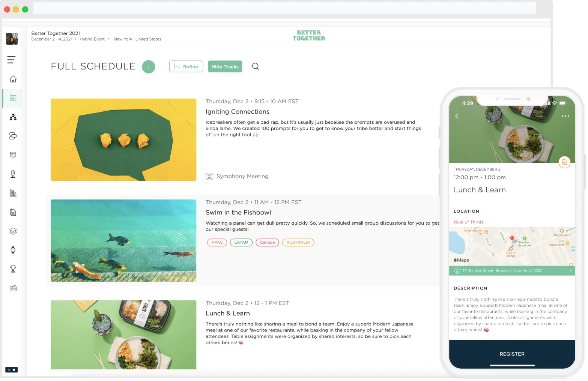Open the Swim in the Fishbowl title

point(238,213)
